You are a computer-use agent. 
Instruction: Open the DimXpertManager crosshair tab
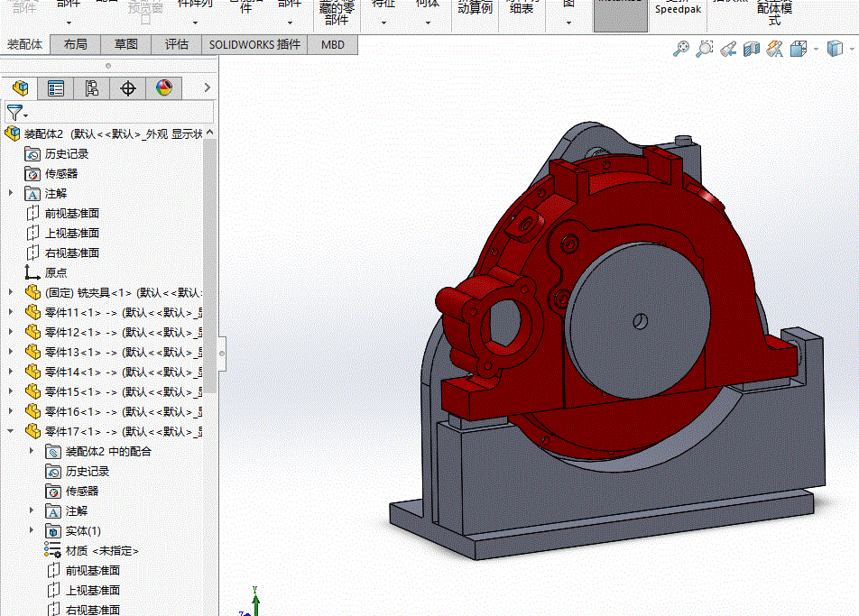[x=128, y=87]
